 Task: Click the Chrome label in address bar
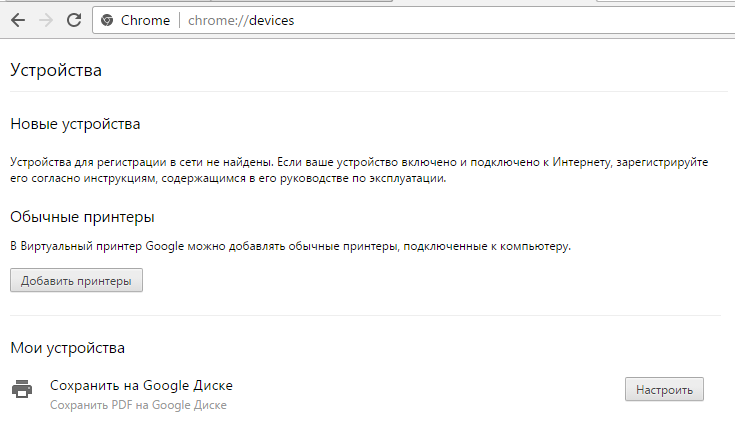(x=145, y=20)
